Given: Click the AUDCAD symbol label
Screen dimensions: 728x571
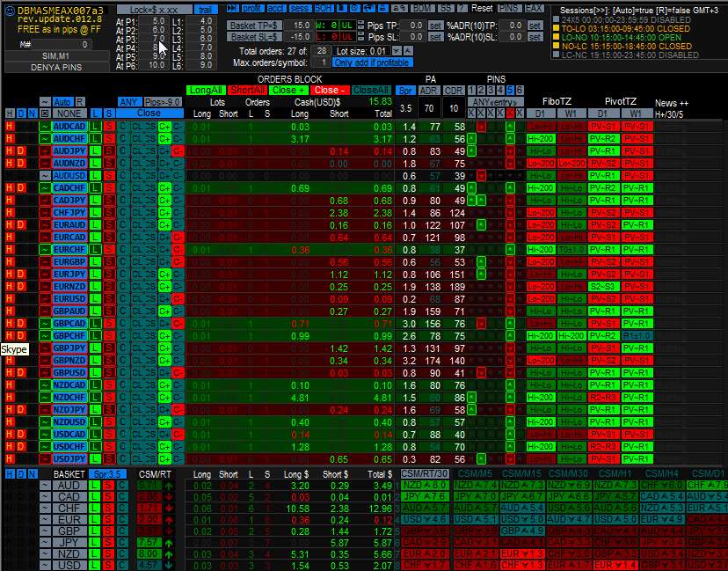Looking at the screenshot, I should 69,127.
